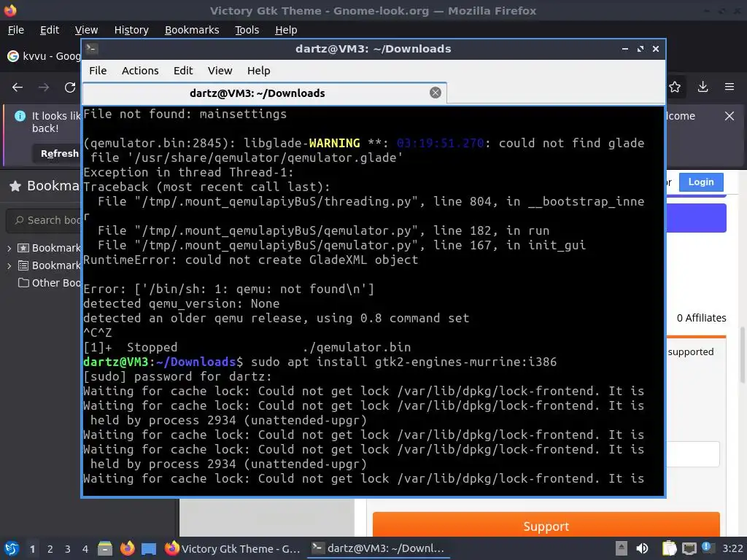Click 'File not found: mainsettings' line
Screen dimensions: 747x560
coord(185,114)
